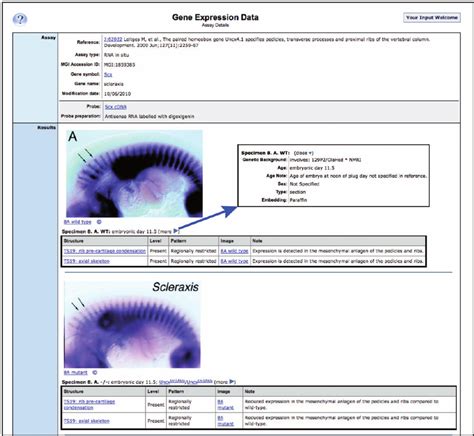Click the copyright icon beside 8A mutant

tap(95, 372)
